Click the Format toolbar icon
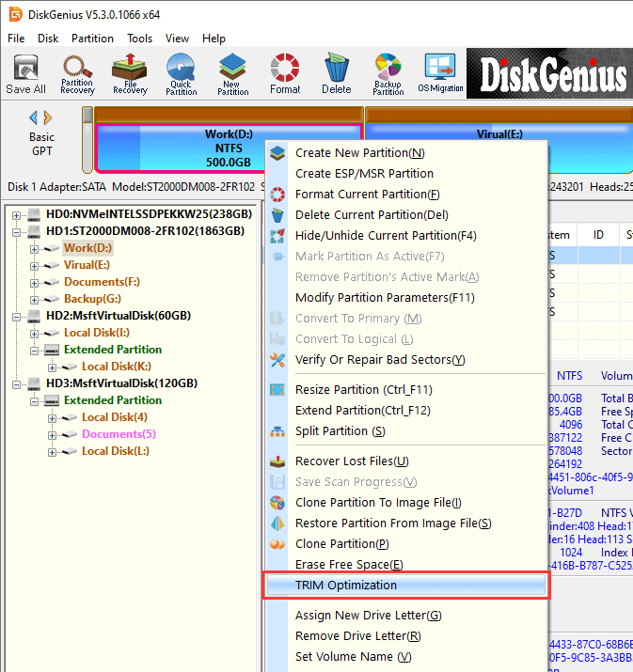This screenshot has width=633, height=672. (x=285, y=73)
